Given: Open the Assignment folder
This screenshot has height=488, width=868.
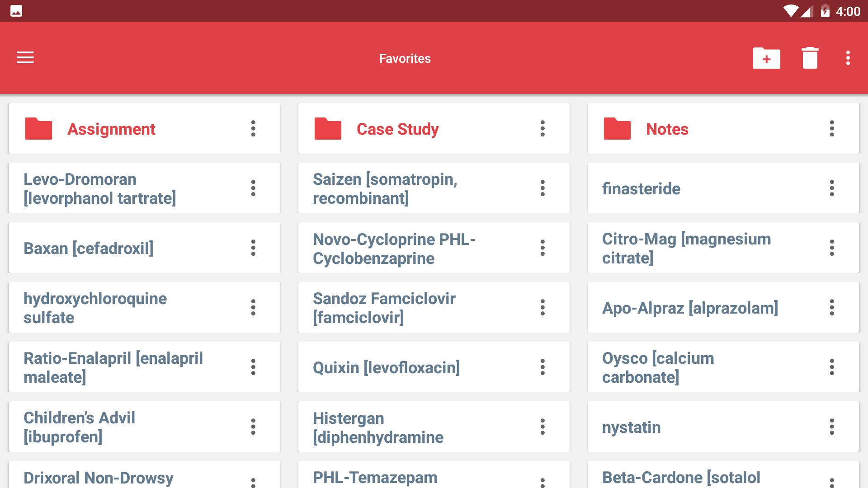Looking at the screenshot, I should click(x=144, y=129).
